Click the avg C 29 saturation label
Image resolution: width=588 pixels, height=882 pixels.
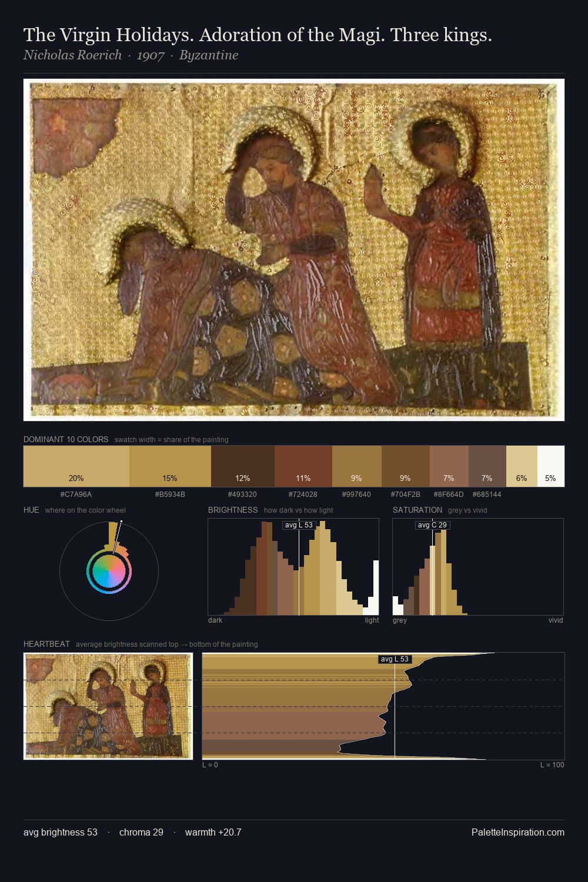[x=432, y=525]
